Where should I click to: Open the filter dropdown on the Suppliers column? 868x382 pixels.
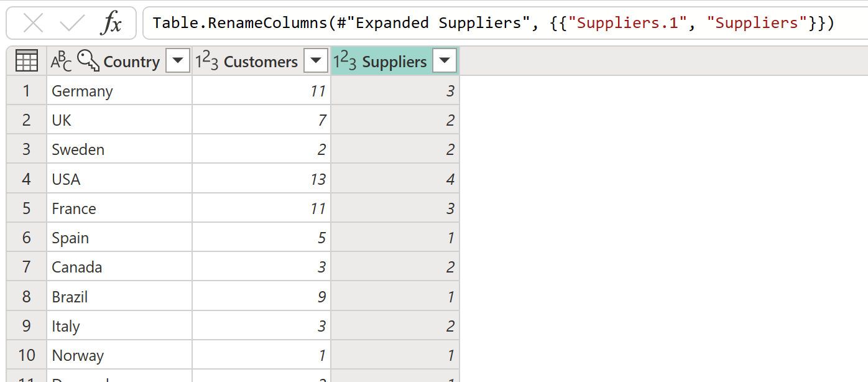[445, 60]
